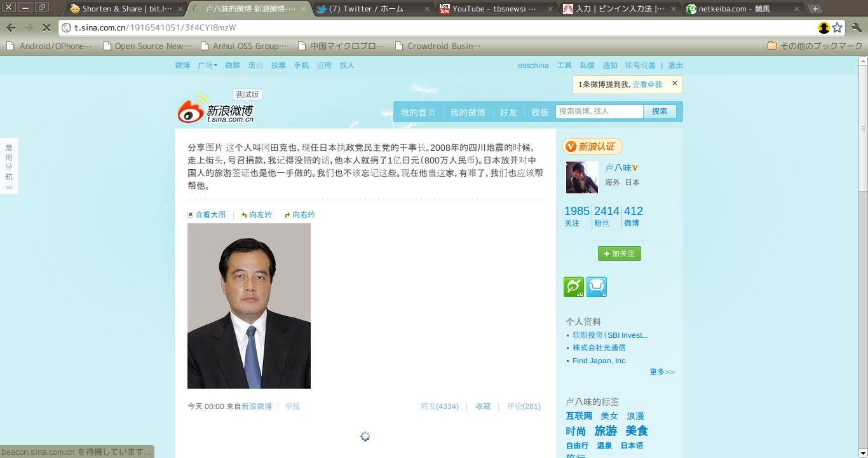
Task: Click 转发(4334) repost link
Action: tap(440, 406)
